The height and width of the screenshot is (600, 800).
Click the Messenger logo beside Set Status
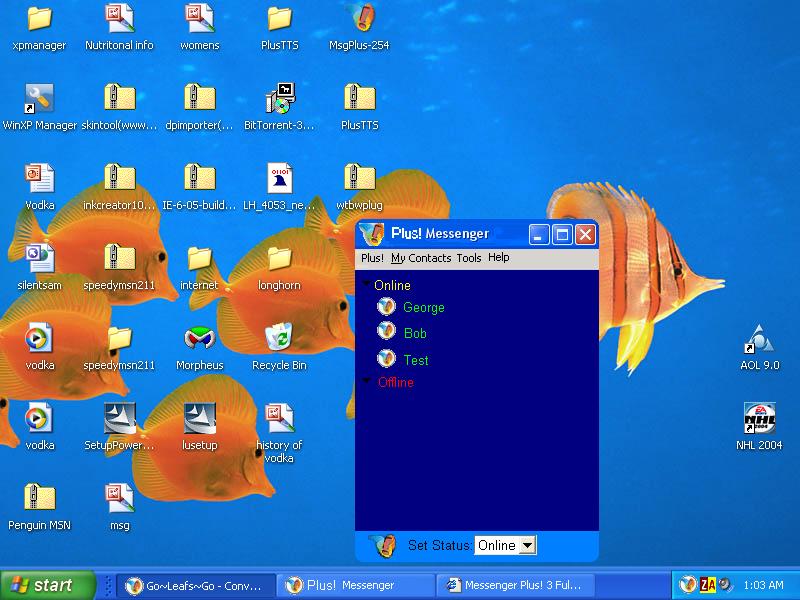click(383, 545)
